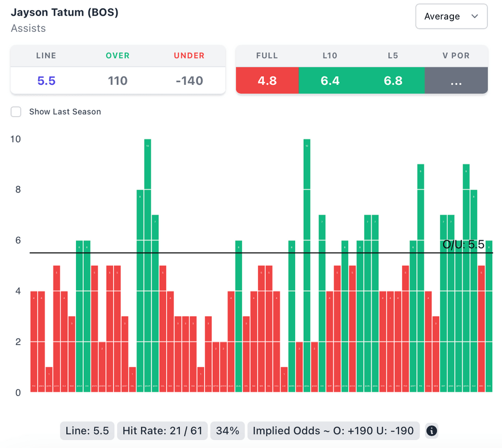Switch to the L10 split header
Screen dimensions: 502x448
click(x=330, y=55)
